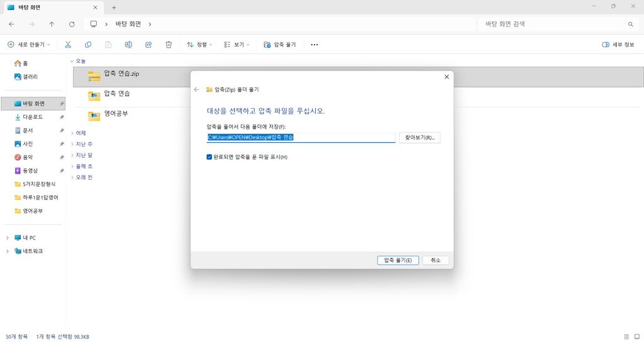Uncheck 완료되면 압축을 푼 파일 표시 checkbox
This screenshot has width=644, height=342.
pos(209,157)
